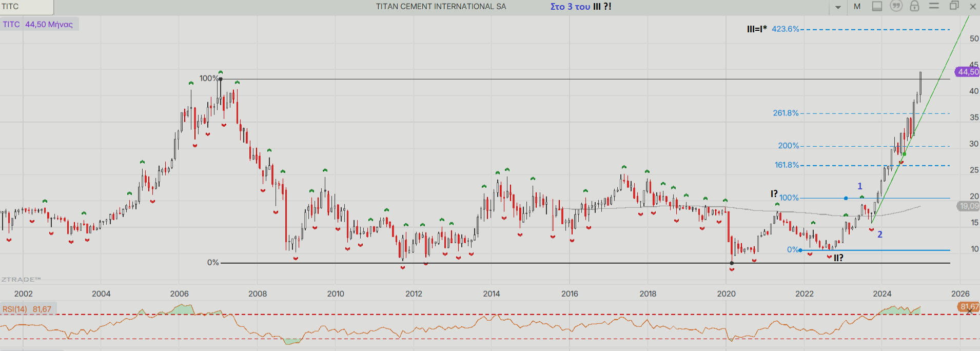Click the ZTRADE logo text
Image resolution: width=980 pixels, height=351 pixels.
tap(21, 280)
